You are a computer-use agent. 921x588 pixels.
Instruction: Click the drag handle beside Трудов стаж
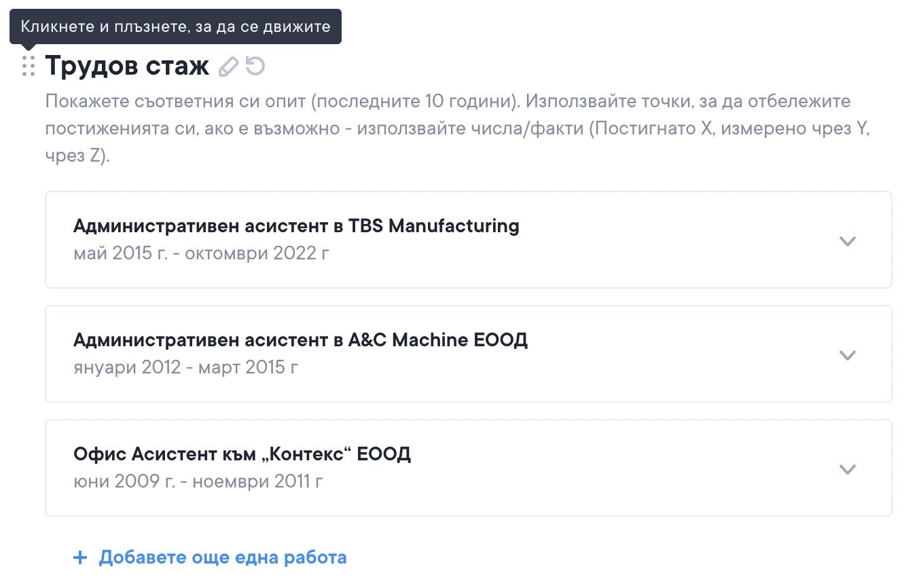click(28, 66)
